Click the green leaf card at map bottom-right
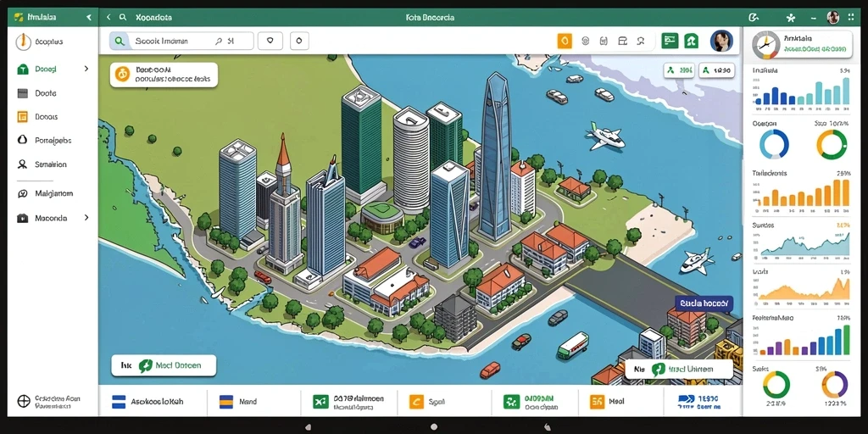Image resolution: width=868 pixels, height=434 pixels. [x=679, y=370]
